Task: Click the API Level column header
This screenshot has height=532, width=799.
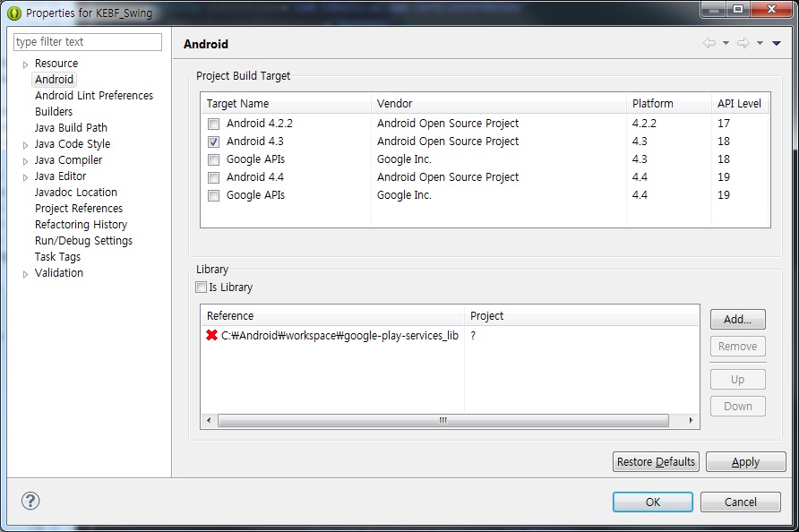Action: tap(740, 104)
